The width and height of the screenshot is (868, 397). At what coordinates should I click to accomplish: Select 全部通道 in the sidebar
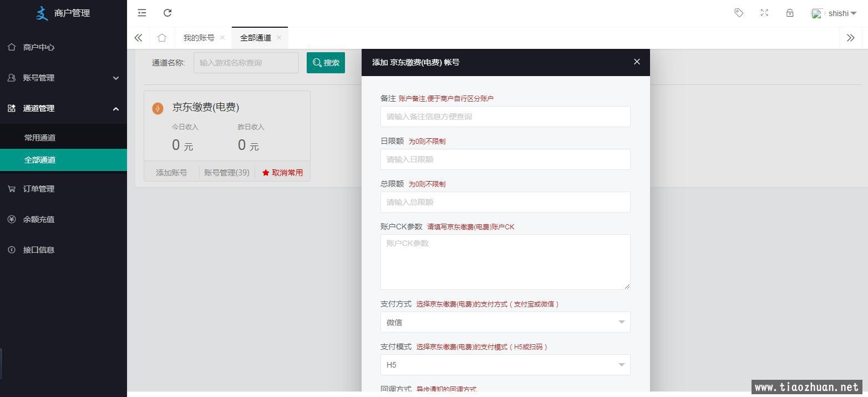63,160
